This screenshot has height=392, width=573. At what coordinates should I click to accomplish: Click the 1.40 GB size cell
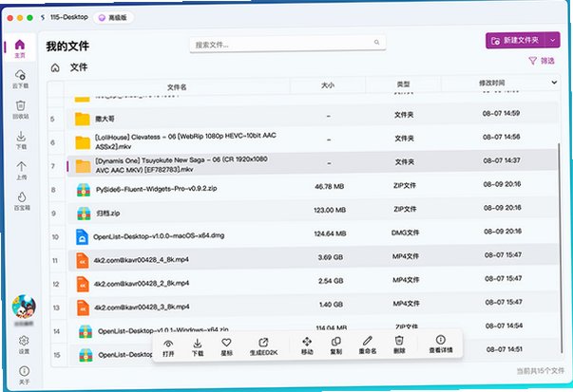[x=331, y=305]
